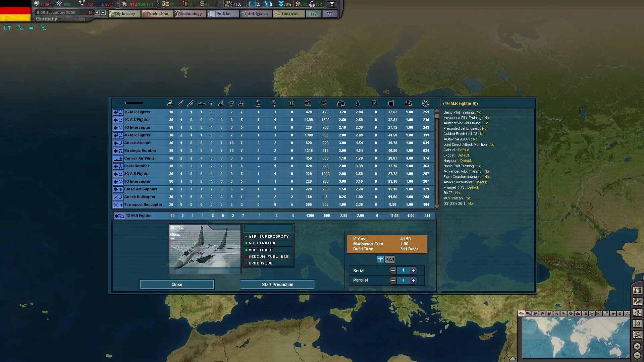644x362 pixels.
Task: Click the Close button
Action: point(177,284)
